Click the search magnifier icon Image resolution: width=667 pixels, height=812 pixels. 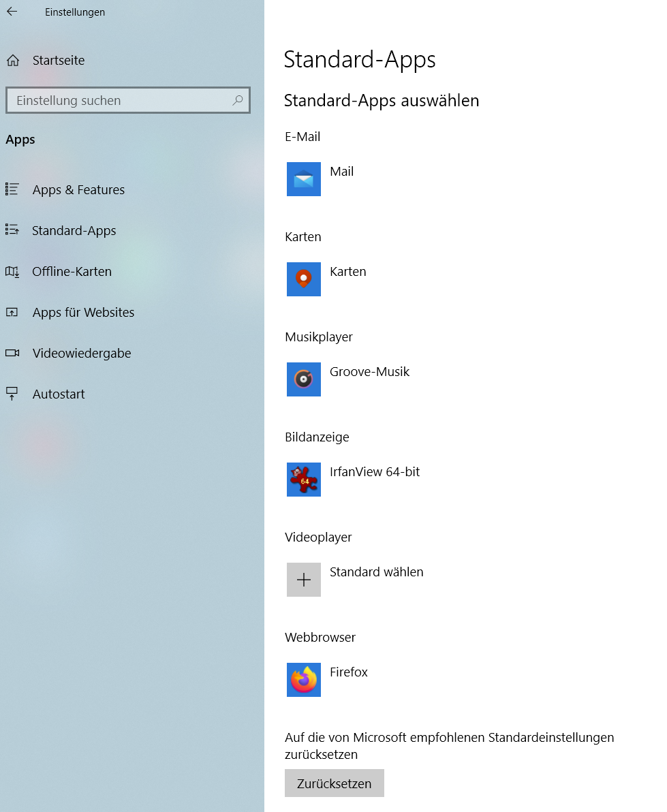pos(238,100)
